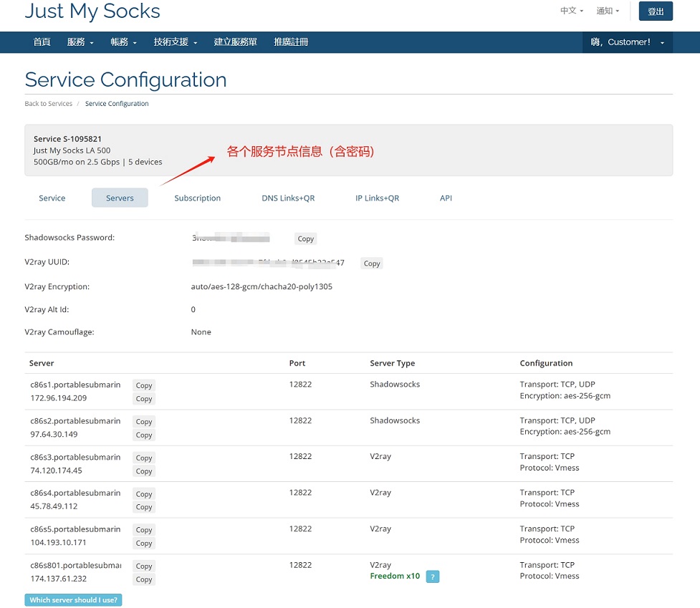This screenshot has width=700, height=608.
Task: Expand the 帳務 navigation menu
Action: pyautogui.click(x=123, y=42)
